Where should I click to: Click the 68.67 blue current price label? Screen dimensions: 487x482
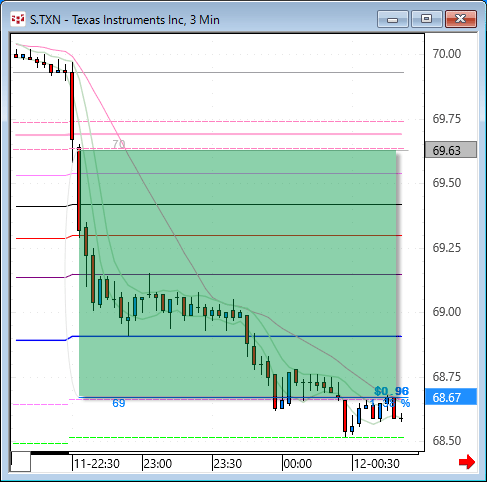[x=451, y=397]
